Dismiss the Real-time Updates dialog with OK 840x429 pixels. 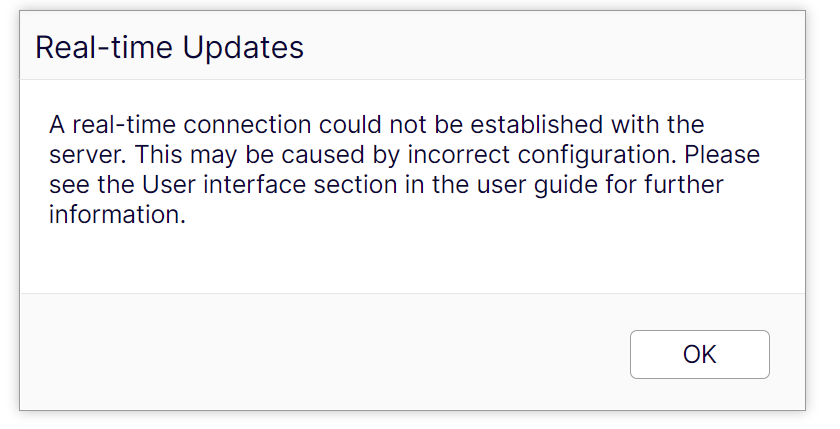pyautogui.click(x=699, y=354)
